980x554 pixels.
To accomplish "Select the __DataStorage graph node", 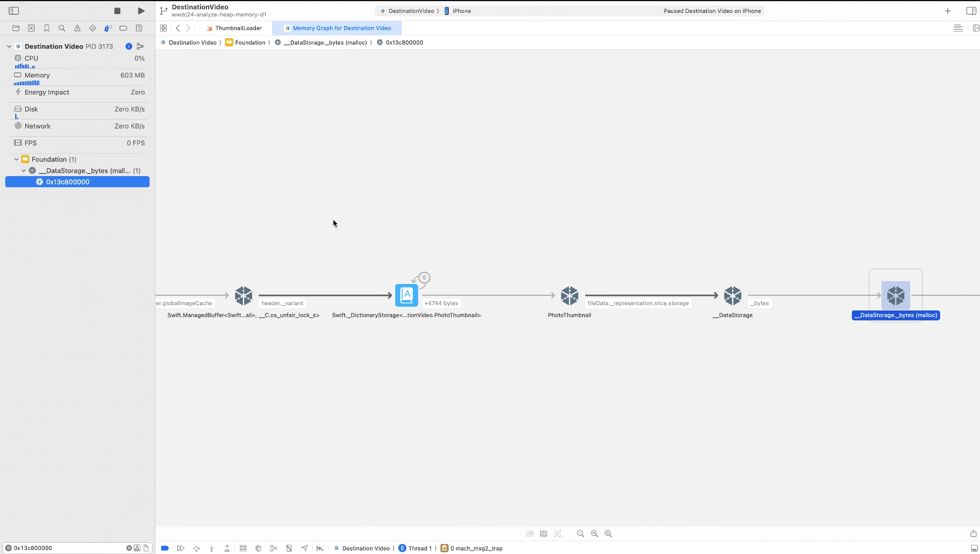I will click(x=733, y=295).
